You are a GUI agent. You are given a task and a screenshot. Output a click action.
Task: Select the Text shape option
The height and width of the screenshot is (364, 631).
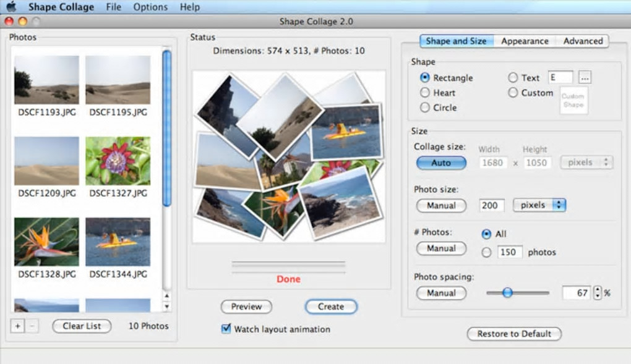513,77
